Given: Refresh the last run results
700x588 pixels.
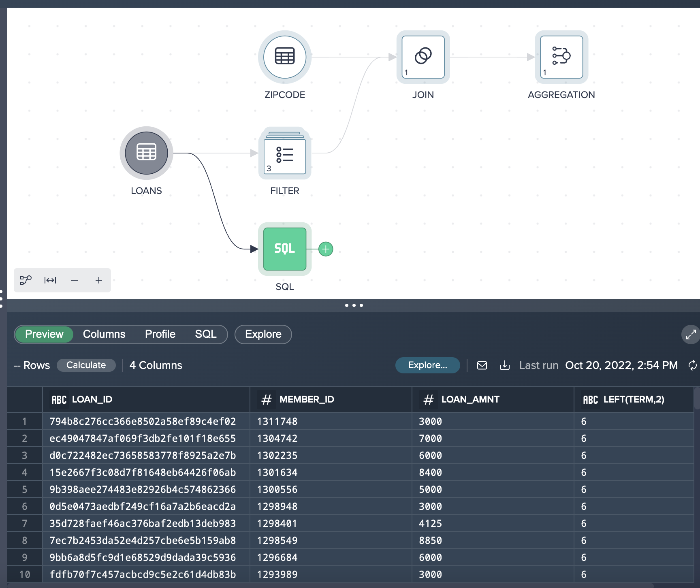Looking at the screenshot, I should [x=692, y=365].
